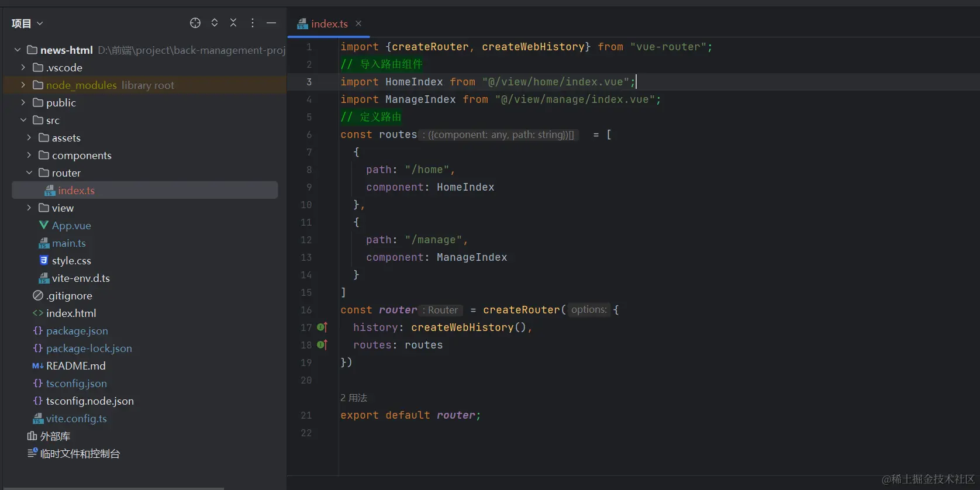Image resolution: width=980 pixels, height=490 pixels.
Task: Click the node_modules folder icon
Action: [x=38, y=85]
